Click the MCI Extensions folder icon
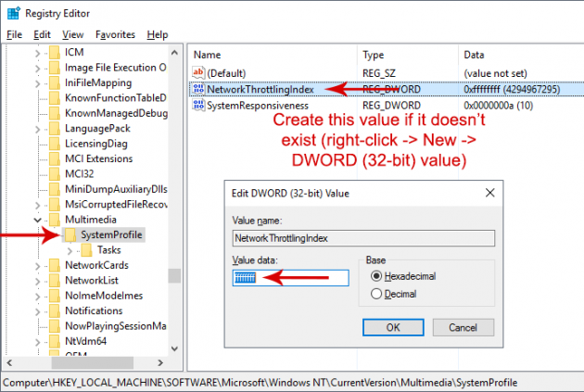The height and width of the screenshot is (392, 584). pos(55,158)
